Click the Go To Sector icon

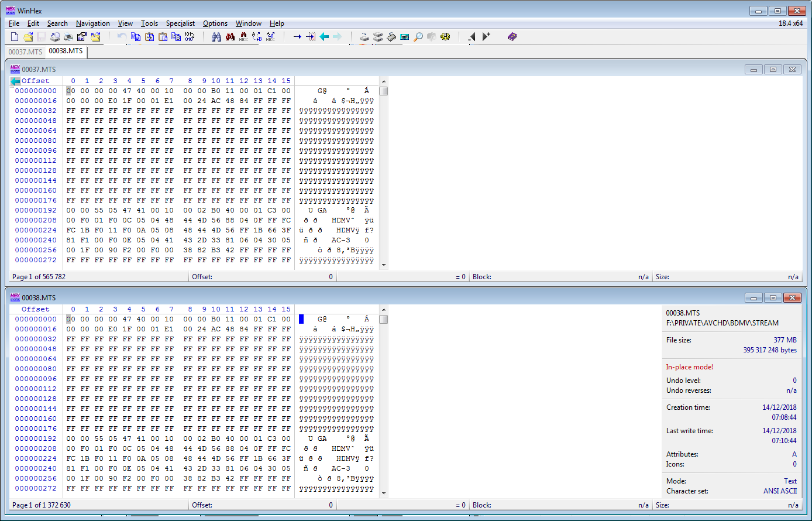pyautogui.click(x=311, y=37)
